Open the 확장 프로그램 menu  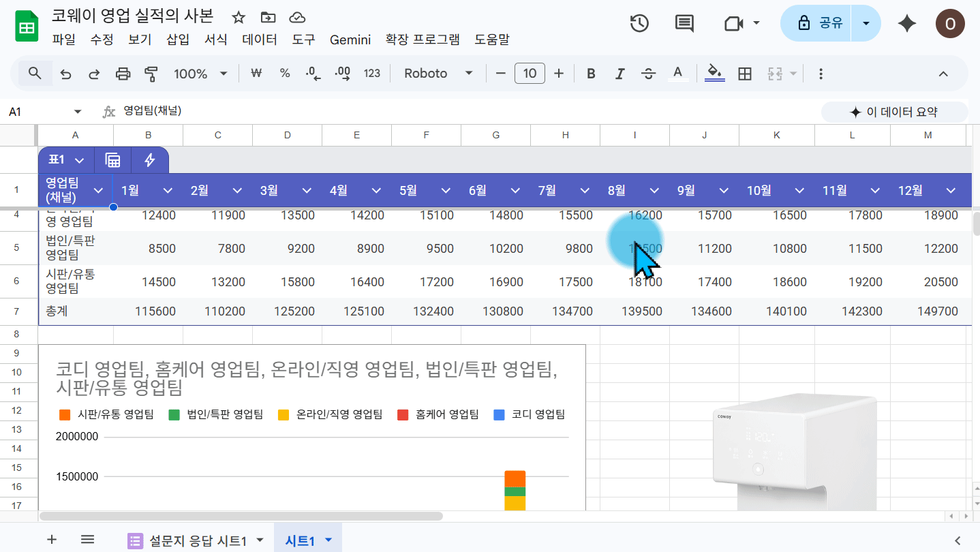[x=423, y=40]
